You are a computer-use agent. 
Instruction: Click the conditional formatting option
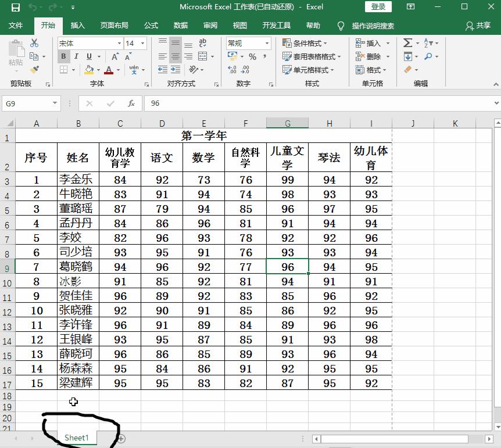[305, 42]
